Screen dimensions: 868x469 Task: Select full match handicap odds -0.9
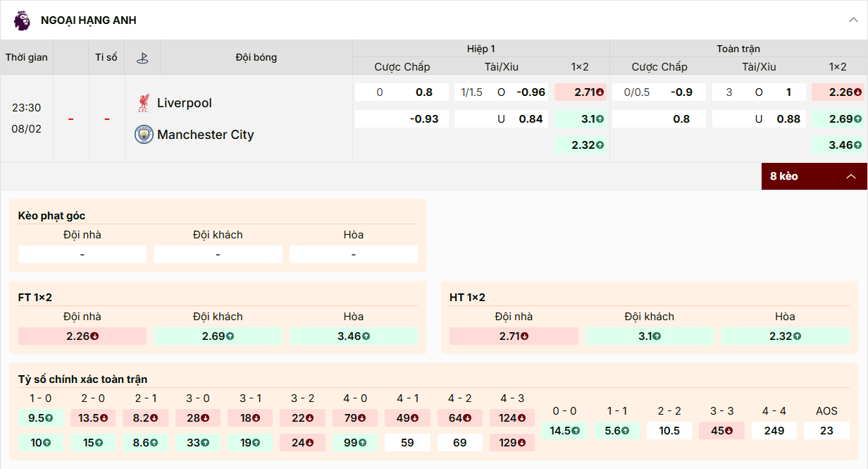click(x=659, y=92)
